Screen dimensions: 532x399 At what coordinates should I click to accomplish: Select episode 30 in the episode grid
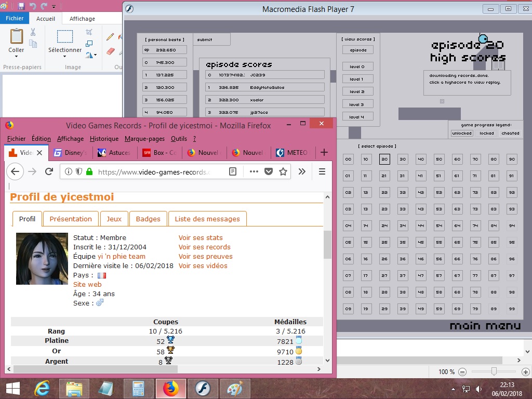tap(403, 159)
